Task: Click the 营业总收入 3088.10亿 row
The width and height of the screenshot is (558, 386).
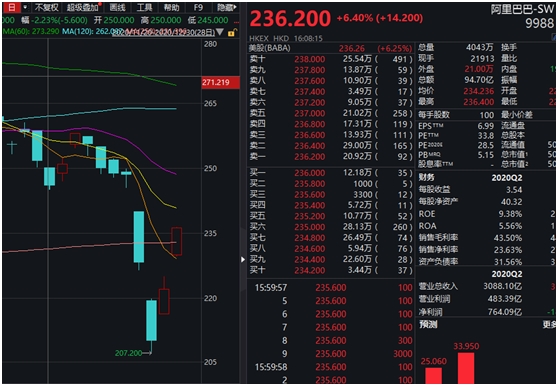Action: 470,286
